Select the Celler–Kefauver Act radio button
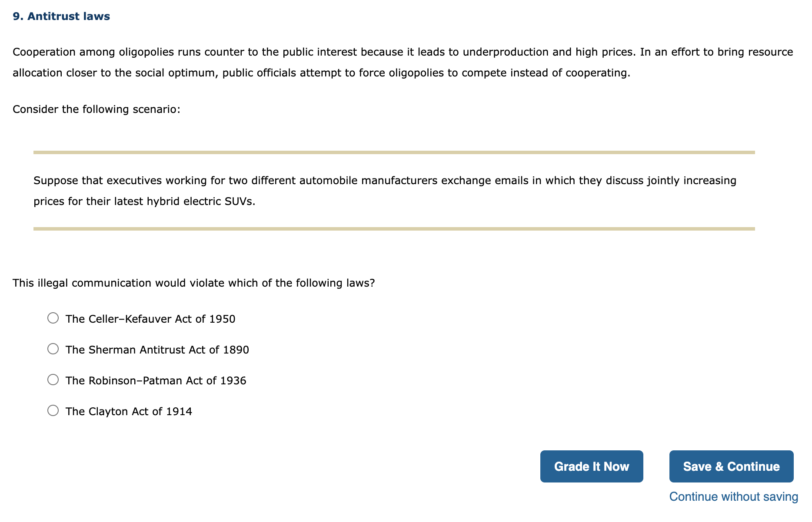 pos(53,318)
